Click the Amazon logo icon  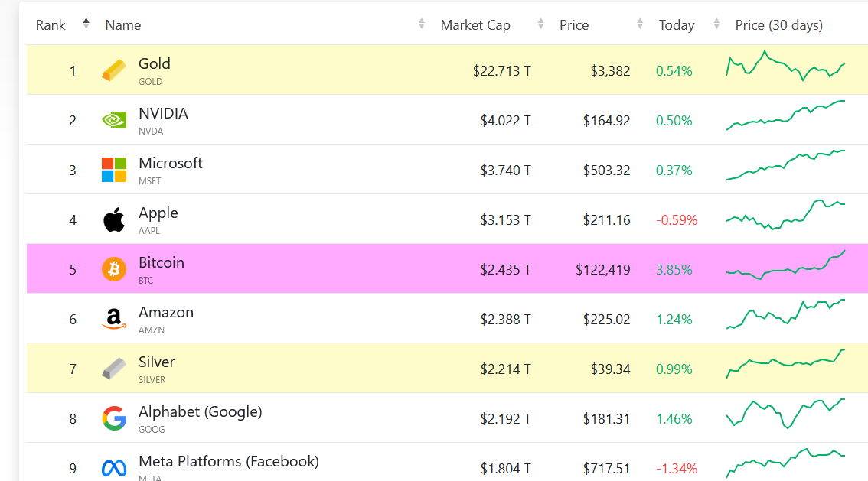coord(114,319)
